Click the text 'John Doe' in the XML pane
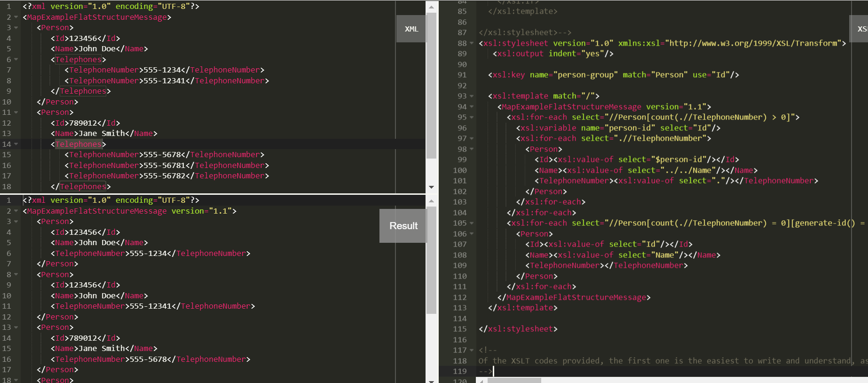The height and width of the screenshot is (383, 868). tap(97, 49)
